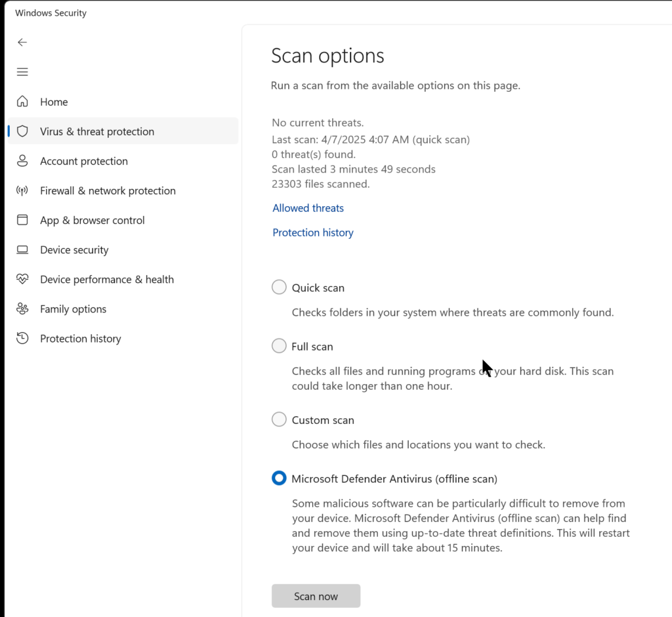Click the '0 threat(s) found.' text

(314, 154)
